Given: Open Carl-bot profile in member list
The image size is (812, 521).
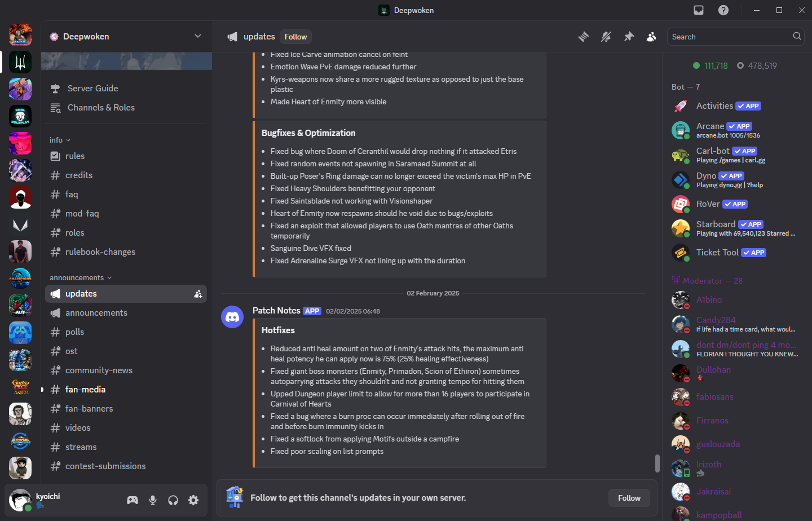Looking at the screenshot, I should 735,155.
